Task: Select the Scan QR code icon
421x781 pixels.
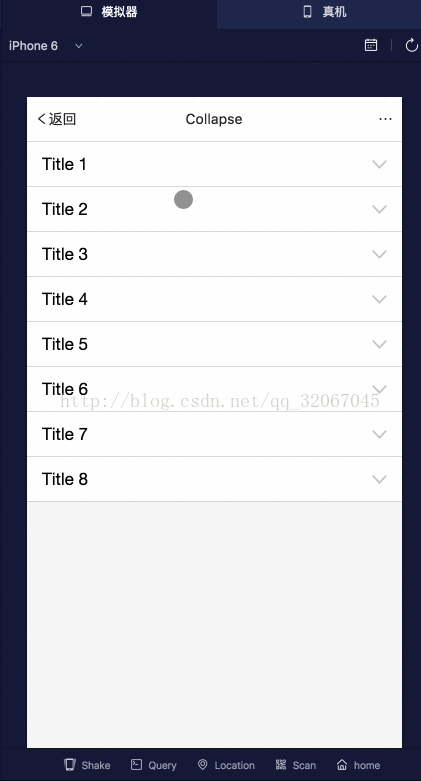Action: [281, 765]
